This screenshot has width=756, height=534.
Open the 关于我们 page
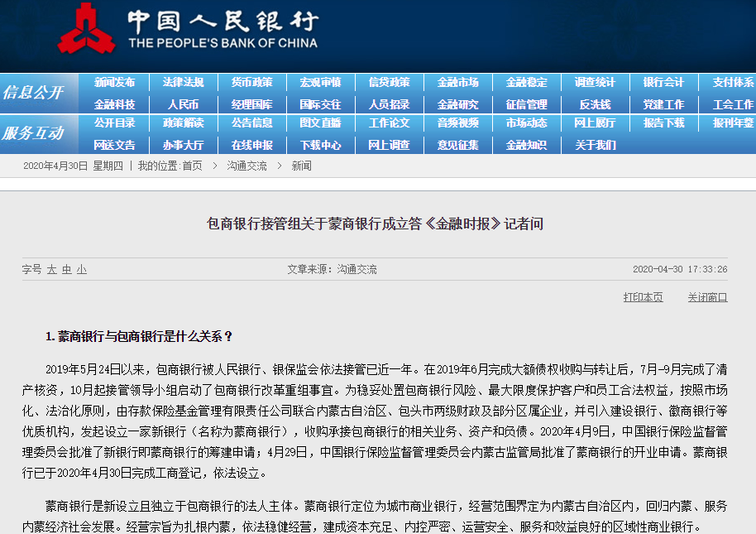(x=595, y=145)
